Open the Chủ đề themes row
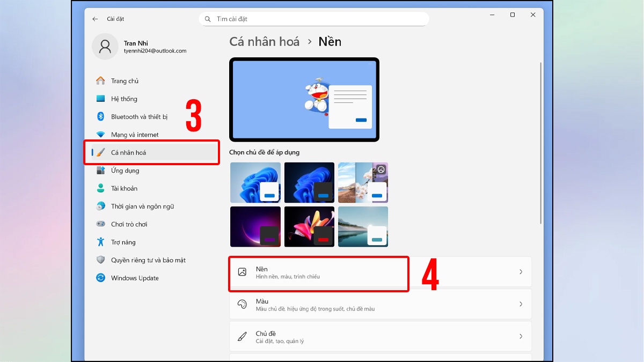Viewport: 644px width, 362px height. (380, 336)
